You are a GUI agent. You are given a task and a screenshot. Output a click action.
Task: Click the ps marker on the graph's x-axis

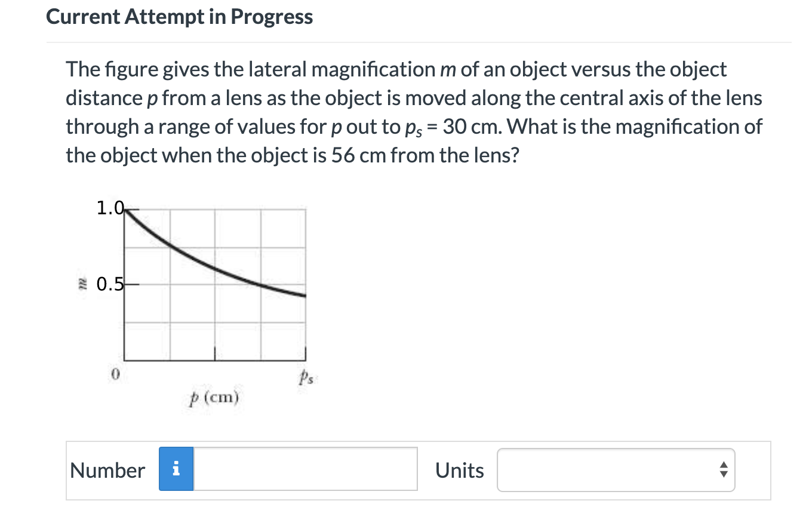(305, 377)
